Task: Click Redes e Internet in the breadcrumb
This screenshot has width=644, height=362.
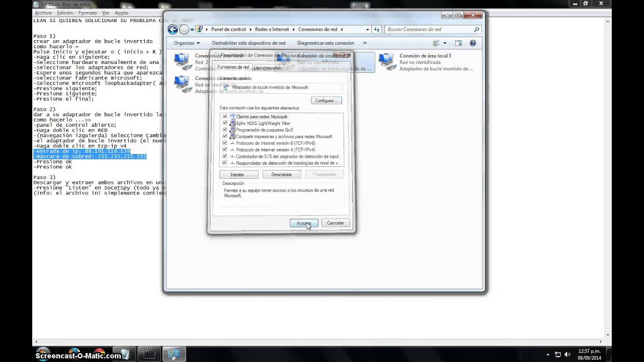Action: click(x=272, y=30)
